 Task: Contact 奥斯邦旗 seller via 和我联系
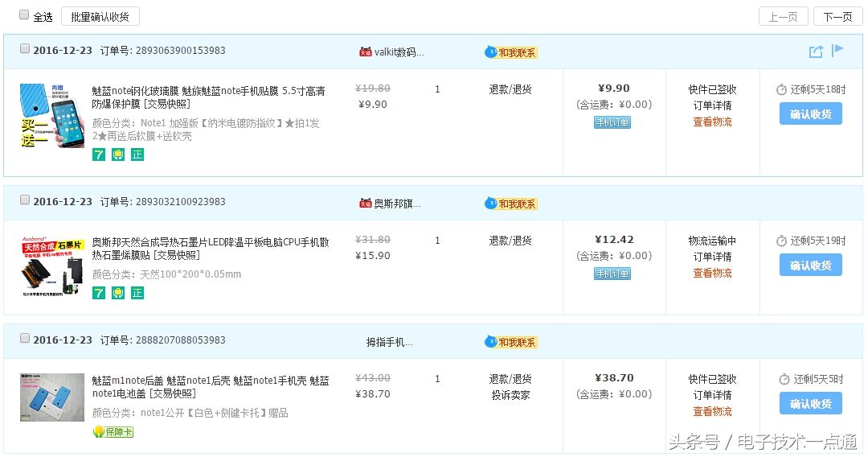[511, 204]
